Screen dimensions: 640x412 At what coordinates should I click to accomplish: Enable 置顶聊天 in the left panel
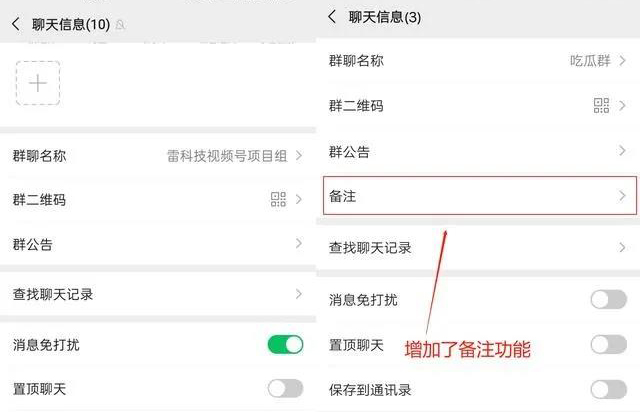(x=285, y=388)
